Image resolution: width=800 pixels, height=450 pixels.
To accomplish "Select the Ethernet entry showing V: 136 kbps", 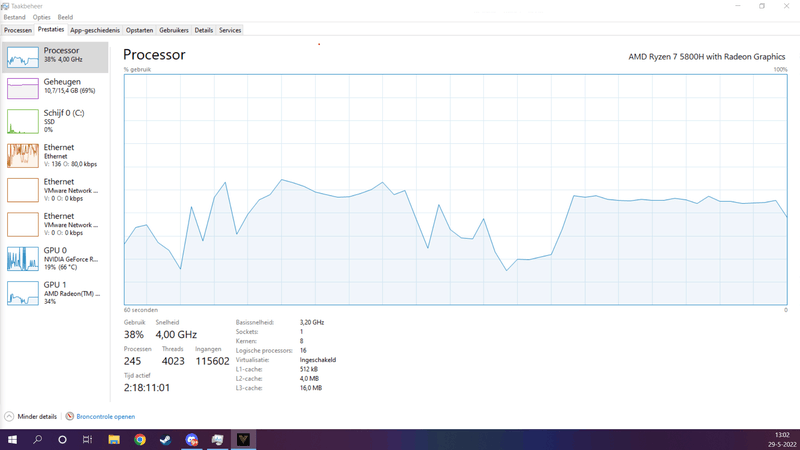I will pyautogui.click(x=55, y=156).
